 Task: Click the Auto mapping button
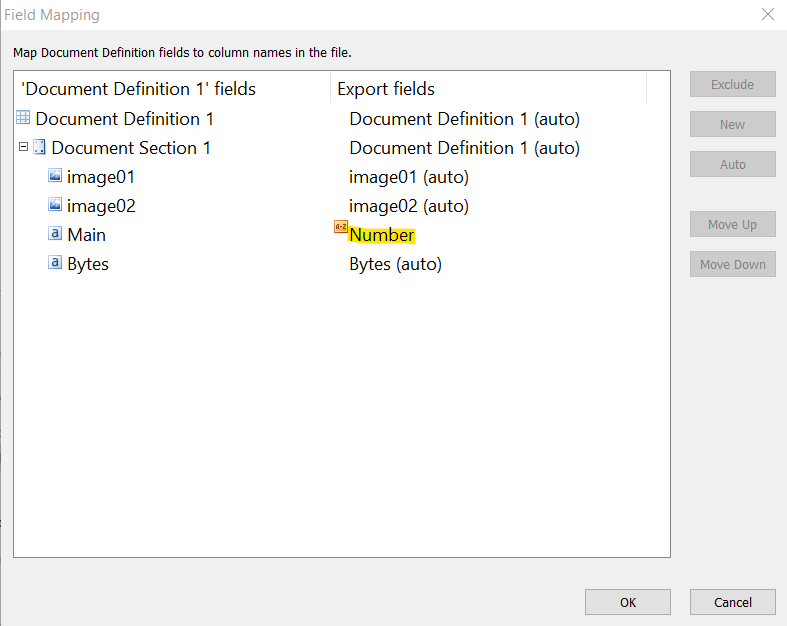coord(732,164)
